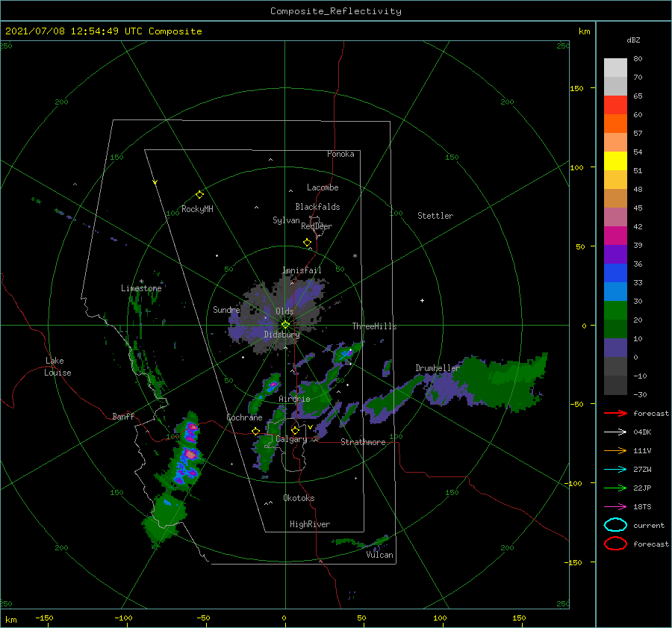Click the white plus marker east of ThreeHills

422,300
